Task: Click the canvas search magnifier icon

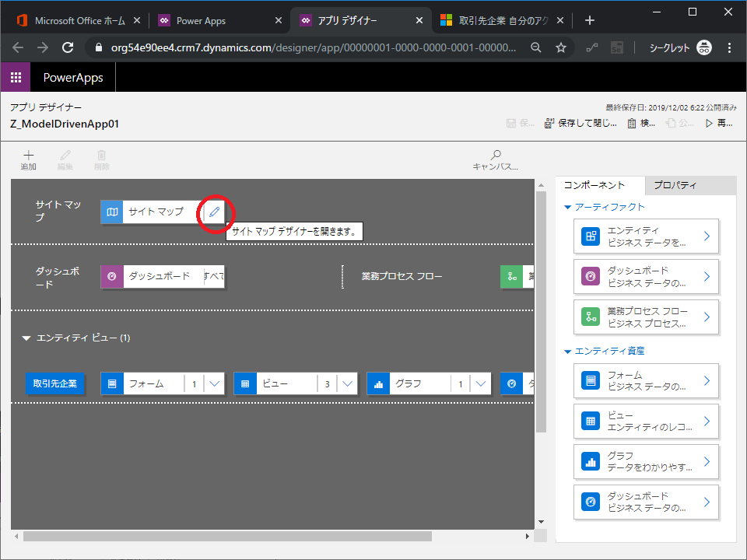Action: click(x=496, y=155)
